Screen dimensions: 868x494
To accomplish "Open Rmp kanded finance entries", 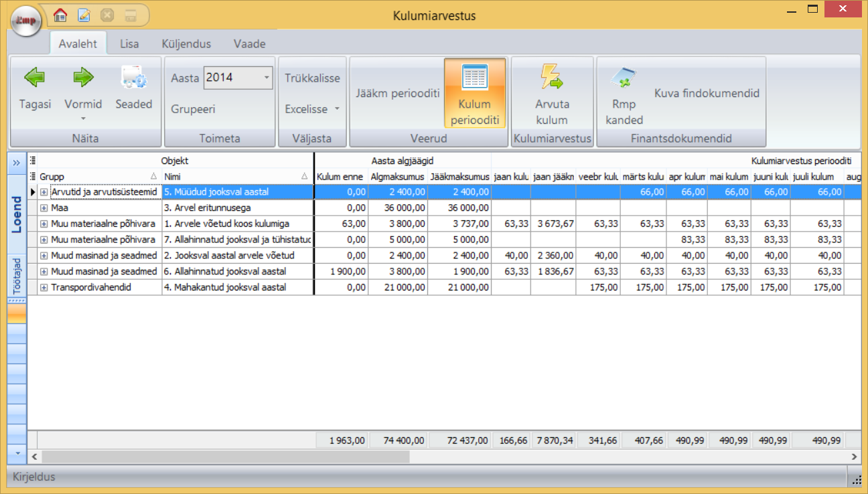I will pyautogui.click(x=624, y=79).
